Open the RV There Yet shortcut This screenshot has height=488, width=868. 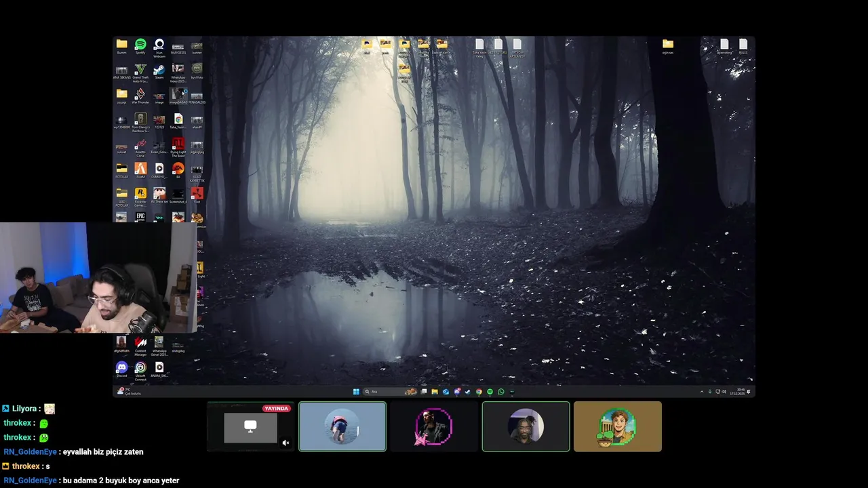159,196
